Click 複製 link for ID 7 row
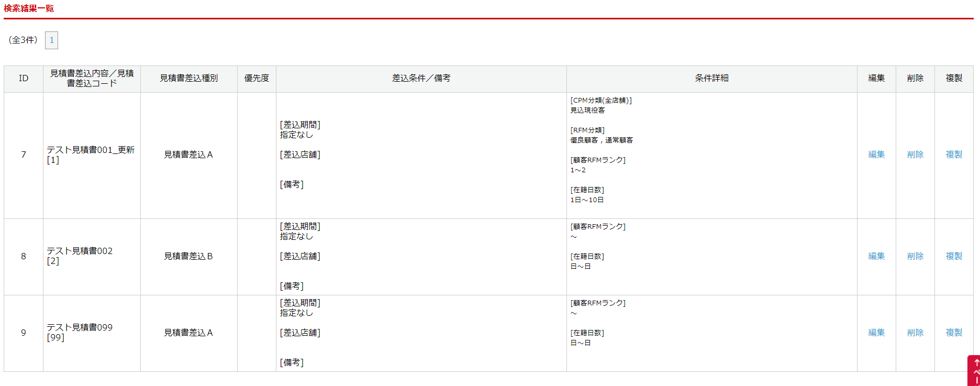 [x=954, y=155]
